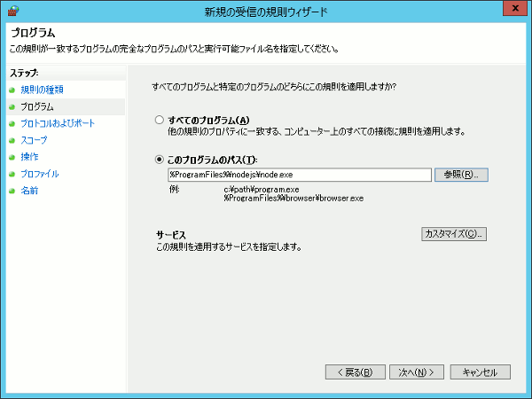Click the %ProgramFiles%\browser\browser.exe example text

click(x=293, y=198)
